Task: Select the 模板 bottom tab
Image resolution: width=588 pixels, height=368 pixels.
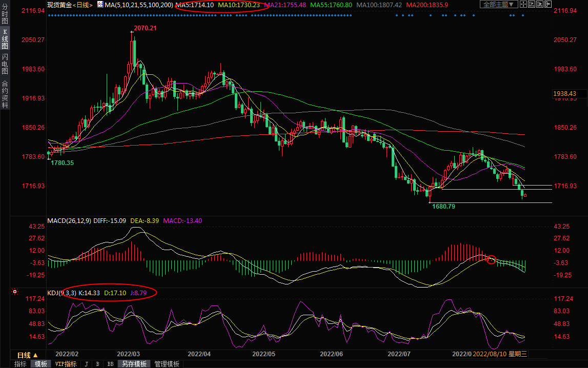Action: 41,364
